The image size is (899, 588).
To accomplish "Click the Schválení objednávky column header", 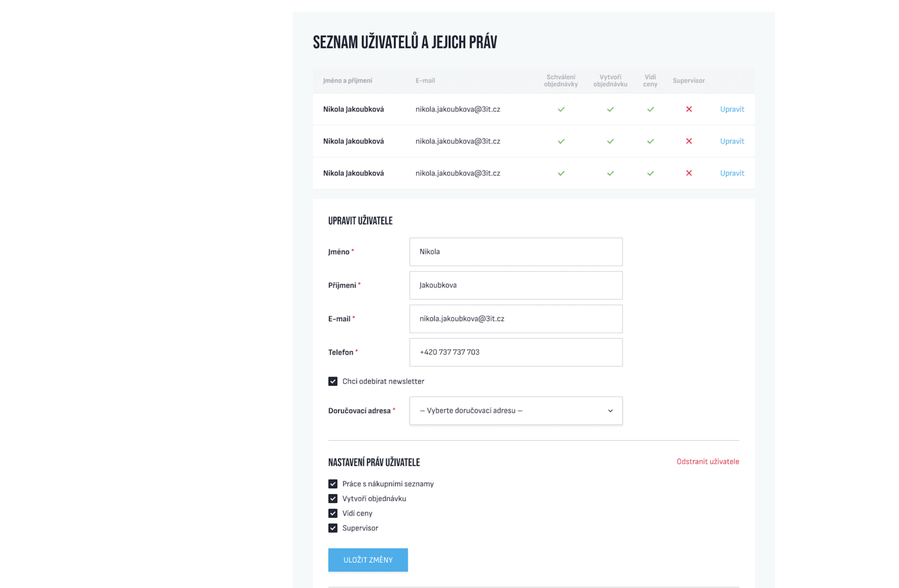I will (561, 81).
